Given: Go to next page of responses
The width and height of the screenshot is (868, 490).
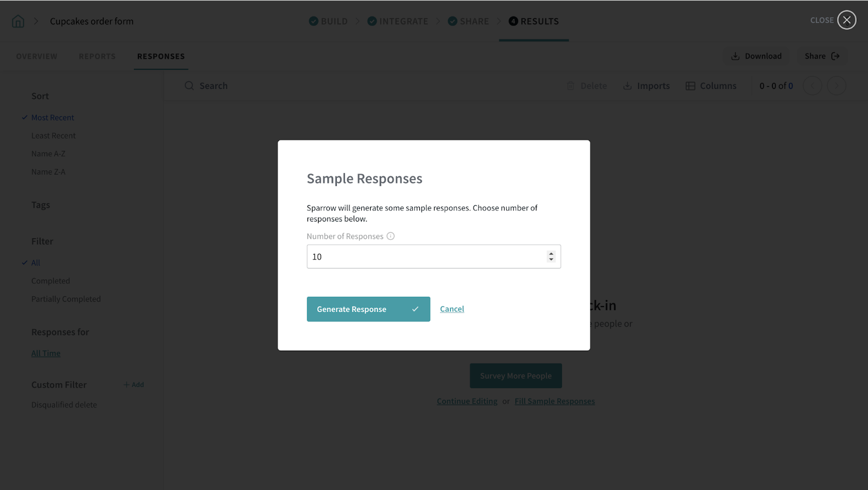Looking at the screenshot, I should coord(836,86).
